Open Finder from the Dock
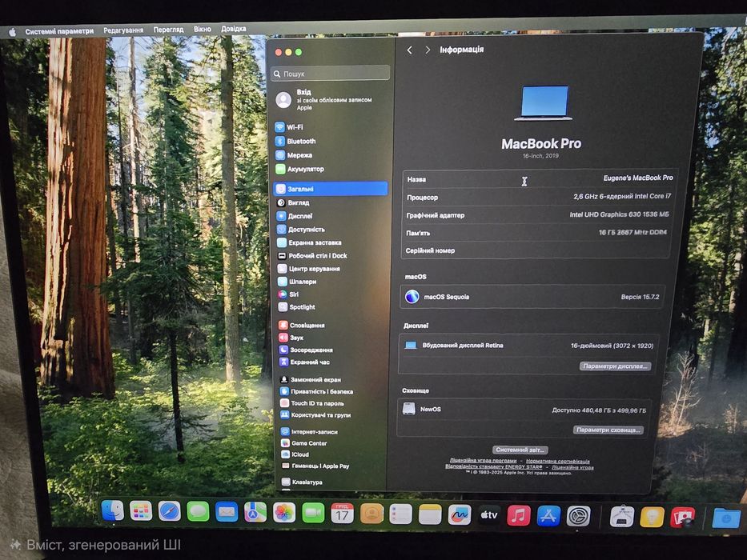Screen dimensions: 747x560 click(112, 510)
